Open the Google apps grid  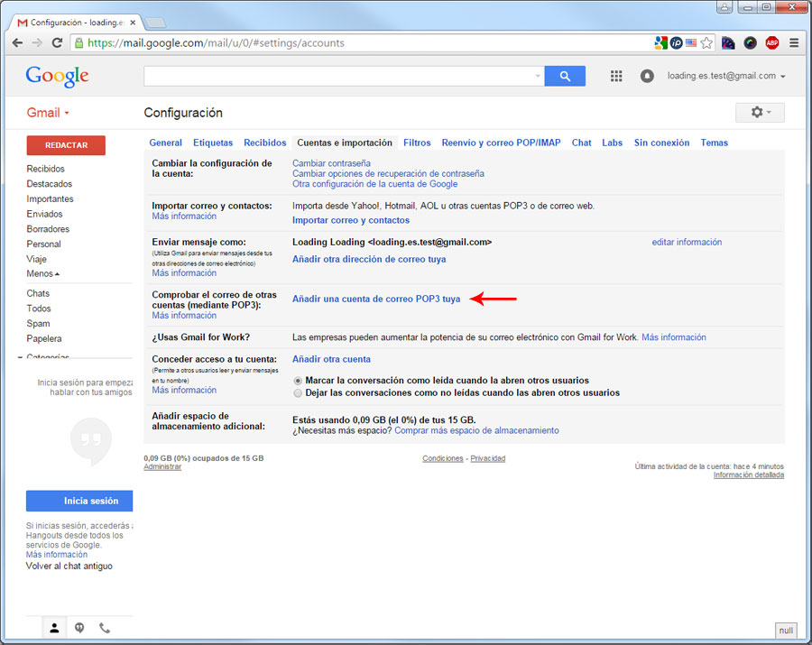tap(615, 76)
